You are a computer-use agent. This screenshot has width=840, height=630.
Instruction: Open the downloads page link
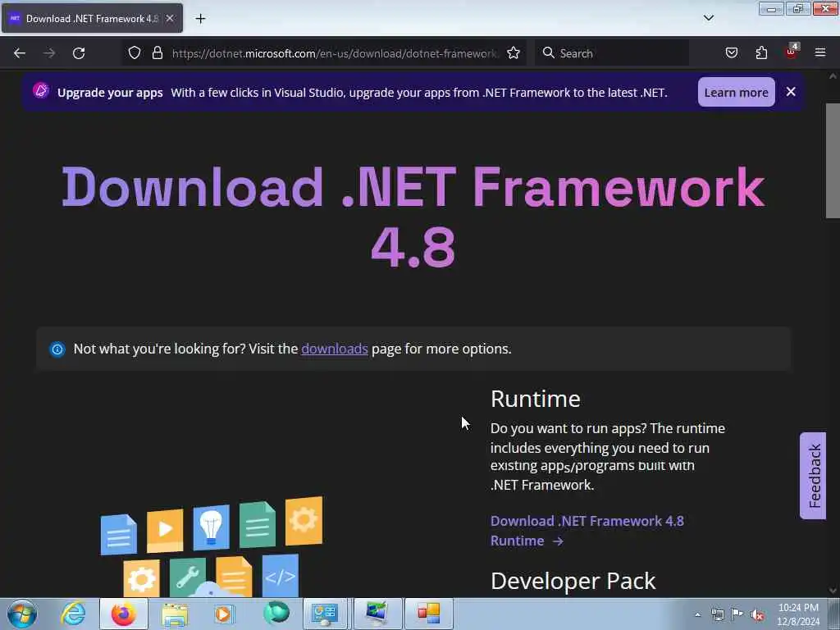coord(335,349)
